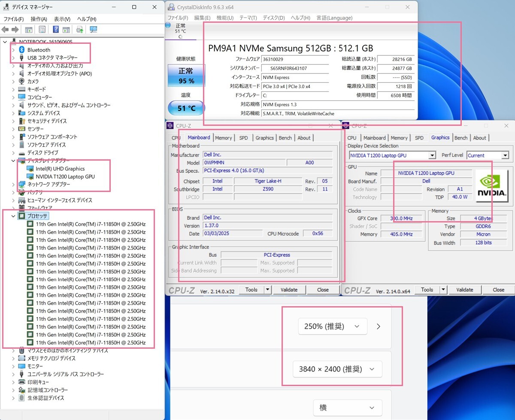Open the chevron next to the scale dropdown
Image resolution: width=515 pixels, height=420 pixels.
[x=378, y=326]
